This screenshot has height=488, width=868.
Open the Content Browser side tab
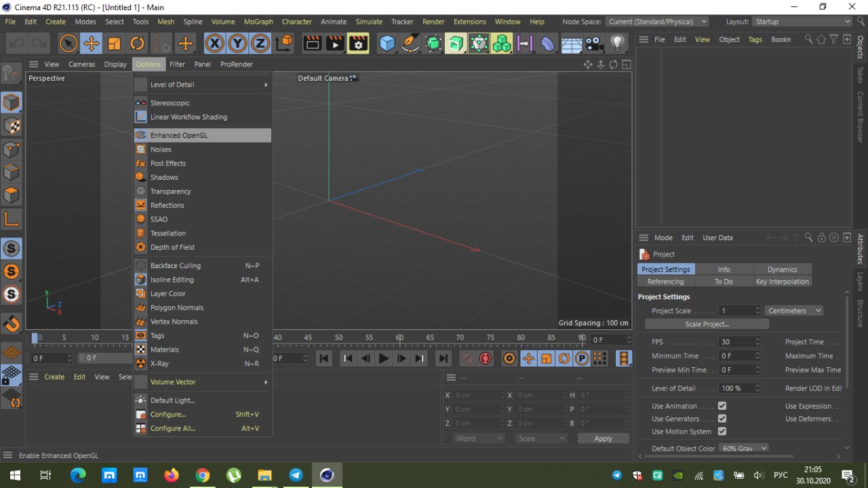[x=860, y=117]
